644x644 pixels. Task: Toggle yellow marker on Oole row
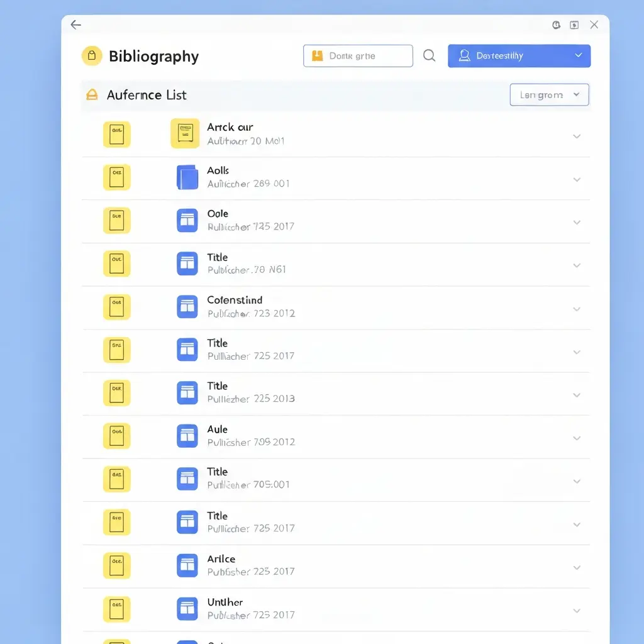[116, 221]
